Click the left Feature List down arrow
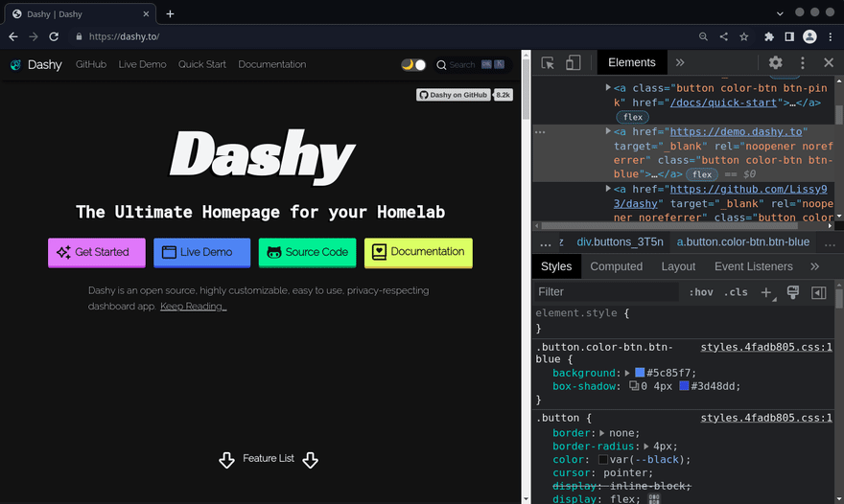 pyautogui.click(x=226, y=459)
